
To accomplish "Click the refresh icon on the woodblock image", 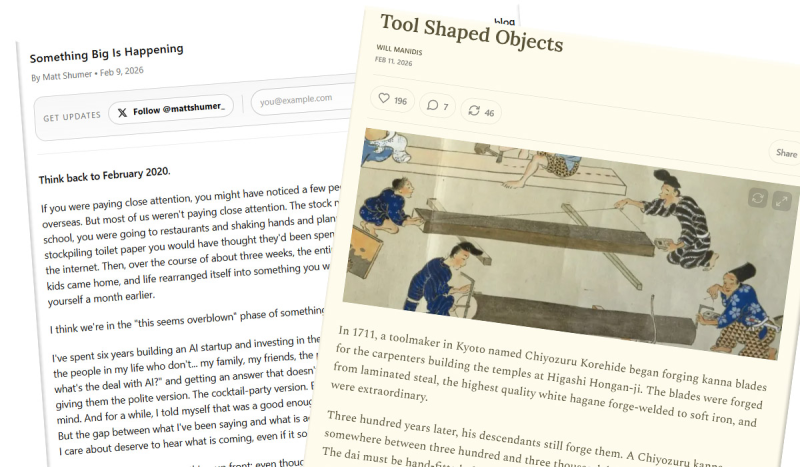I will (758, 198).
